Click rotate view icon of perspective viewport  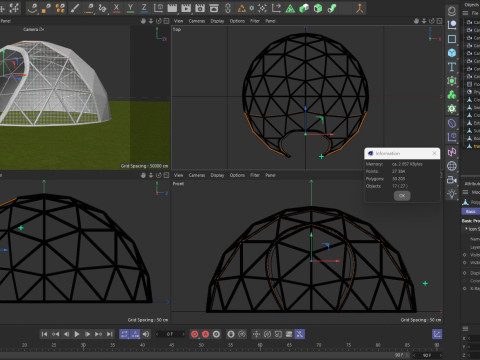pyautogui.click(x=159, y=21)
